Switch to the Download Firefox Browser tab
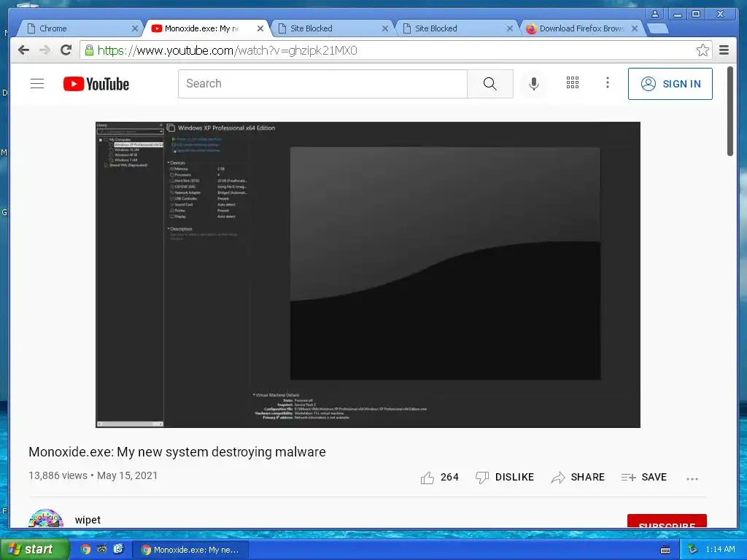This screenshot has height=560, width=747. pyautogui.click(x=581, y=28)
